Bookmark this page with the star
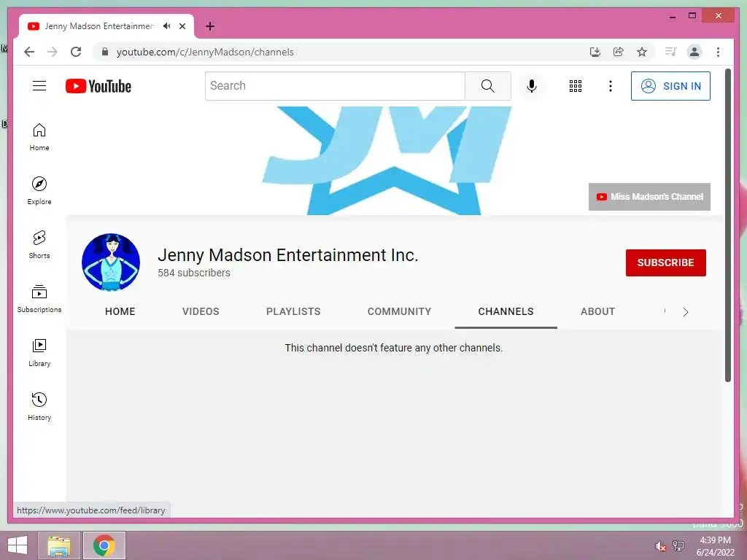This screenshot has height=560, width=747. pos(642,52)
